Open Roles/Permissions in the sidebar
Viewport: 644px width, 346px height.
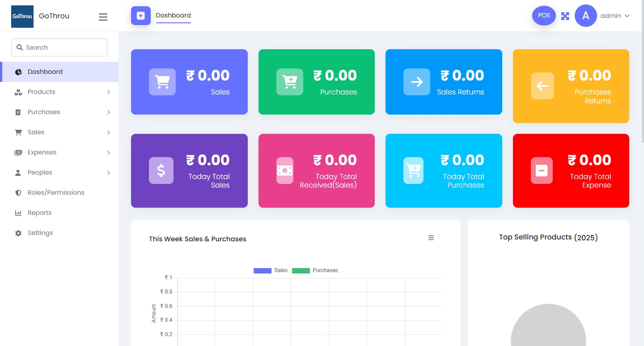(x=55, y=192)
